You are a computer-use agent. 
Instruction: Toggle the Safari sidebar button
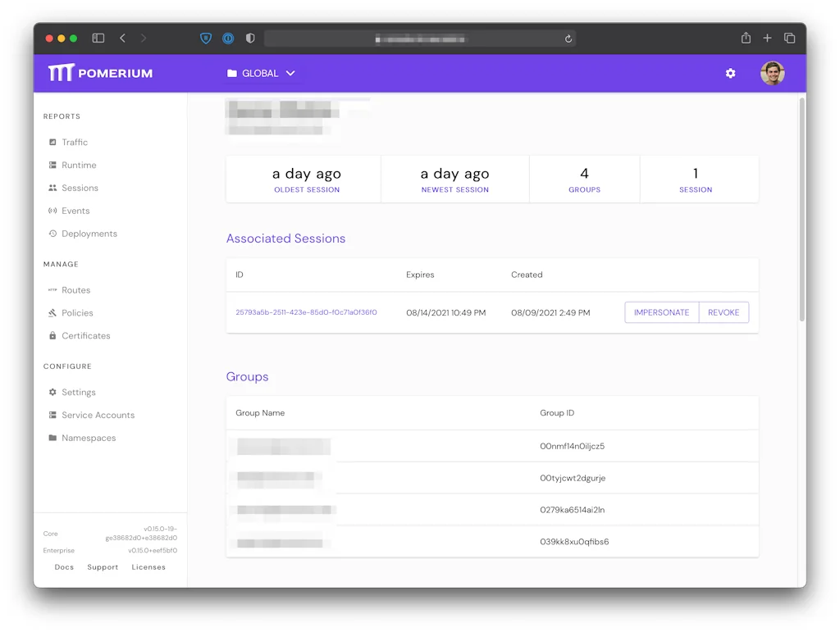click(98, 39)
